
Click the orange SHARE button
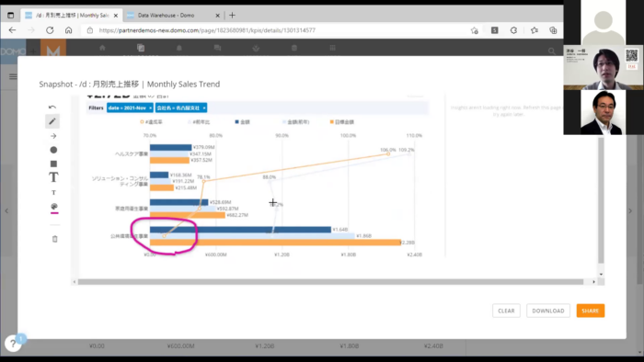[591, 311]
